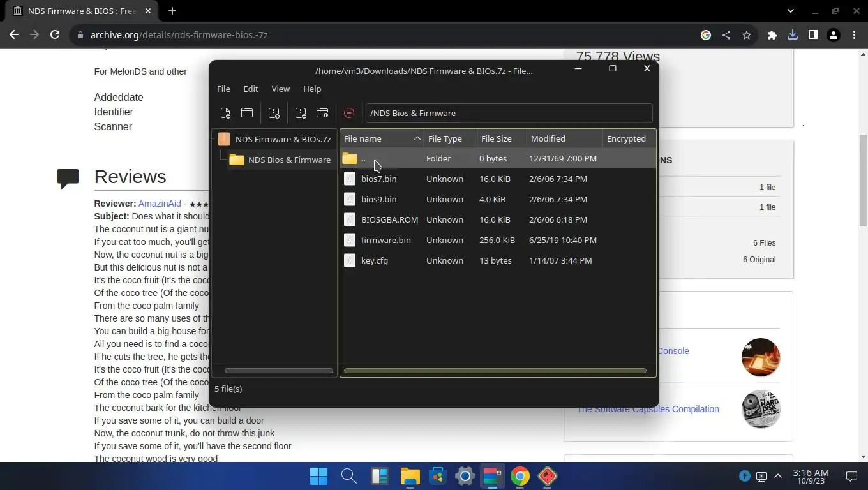Click the Chrome icon in the taskbar
The image size is (868, 490).
pyautogui.click(x=520, y=476)
